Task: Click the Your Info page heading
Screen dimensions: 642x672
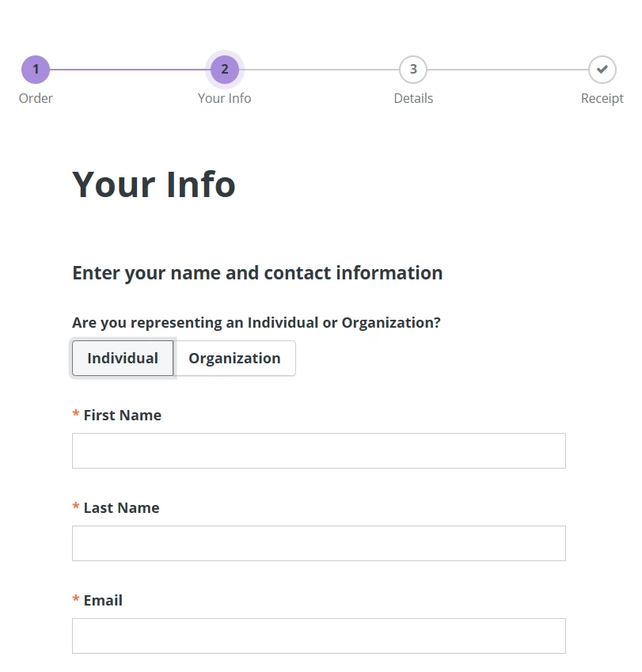Action: pos(154,184)
